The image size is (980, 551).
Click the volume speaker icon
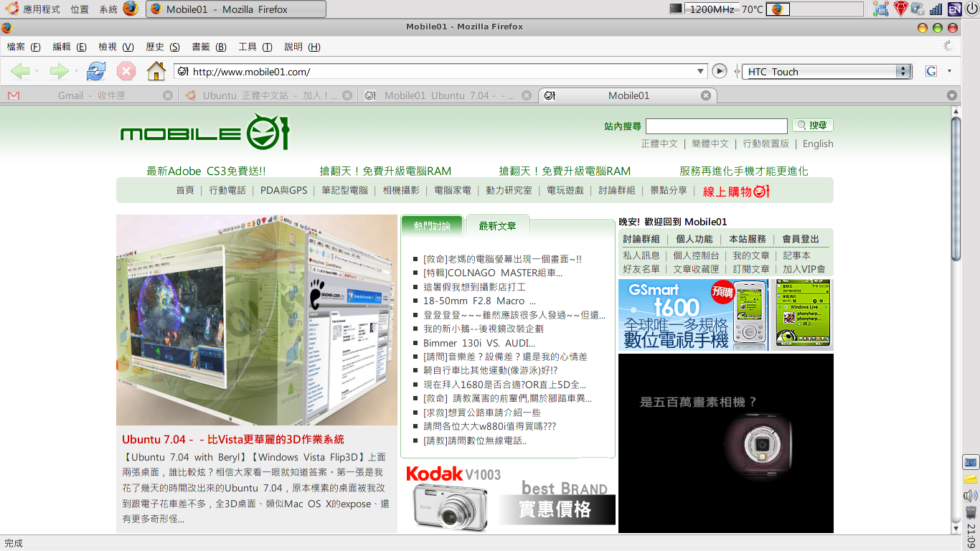click(x=971, y=495)
